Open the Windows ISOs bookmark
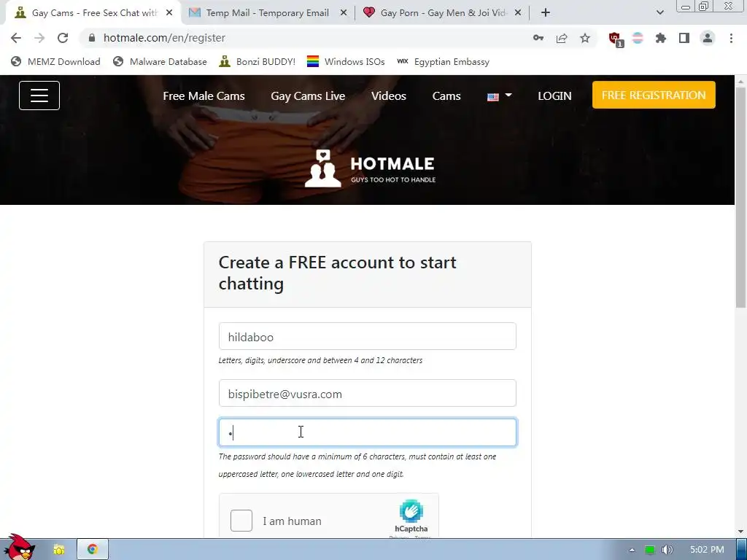Screen dimensions: 747x560 click(346, 62)
